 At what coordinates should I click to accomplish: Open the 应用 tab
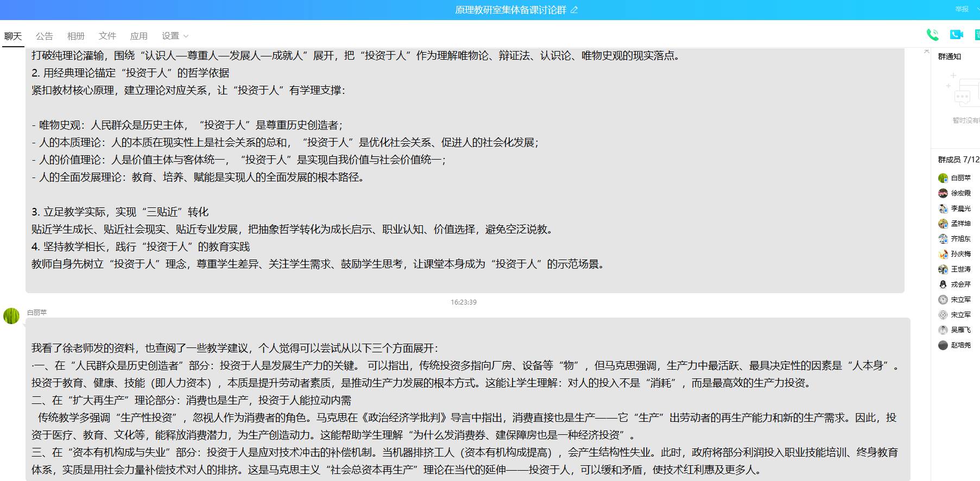click(x=139, y=36)
